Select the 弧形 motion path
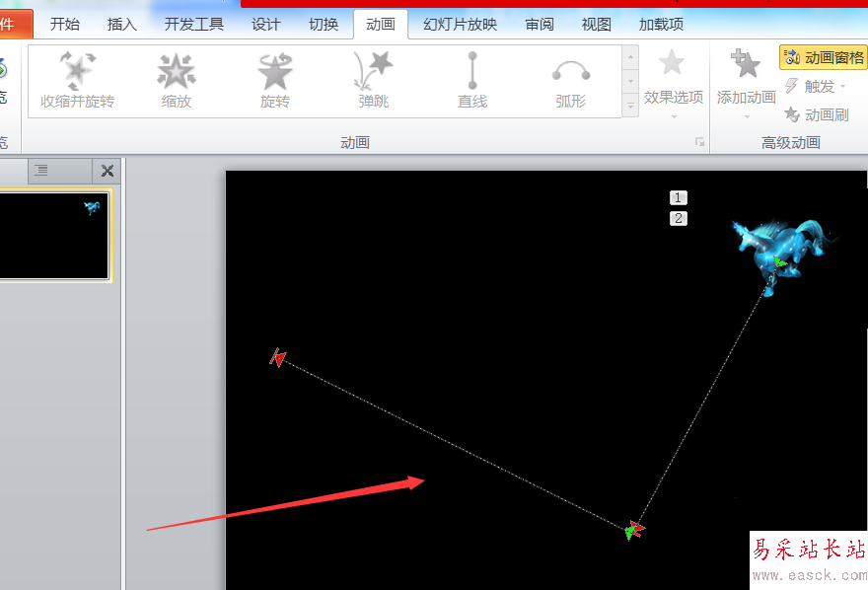The image size is (868, 590). 571,81
